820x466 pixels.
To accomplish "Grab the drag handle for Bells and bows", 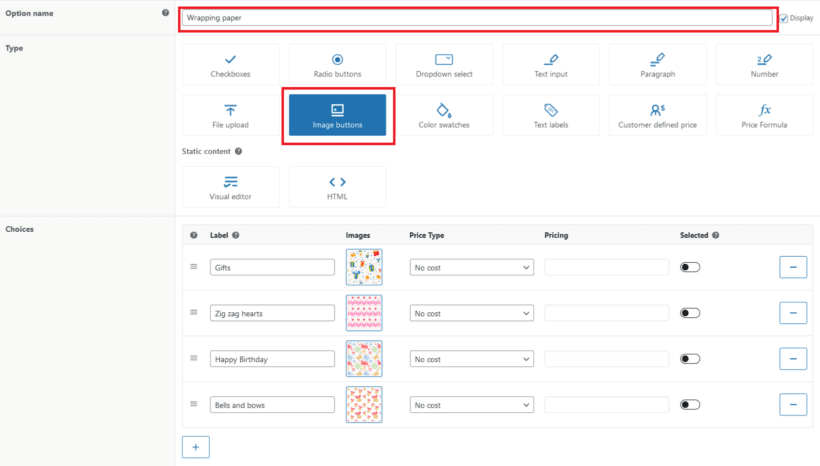I will 194,404.
